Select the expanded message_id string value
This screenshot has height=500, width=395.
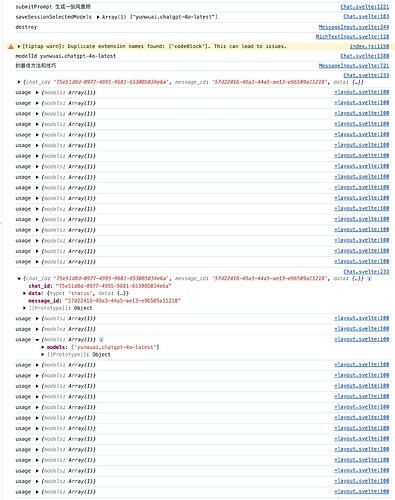[x=122, y=301]
